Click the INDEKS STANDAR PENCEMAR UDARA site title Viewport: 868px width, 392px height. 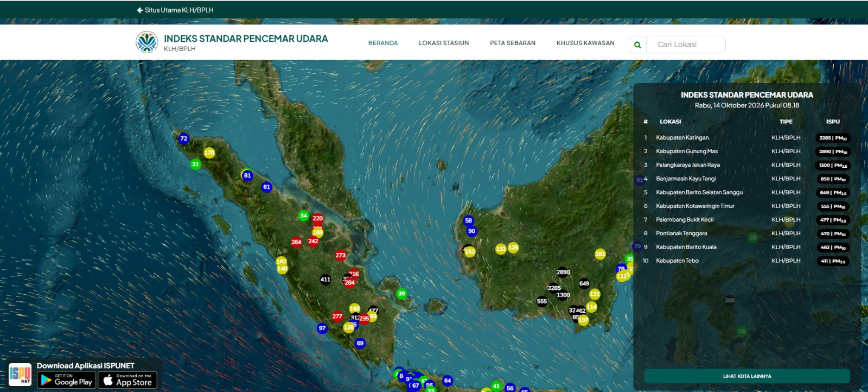[246, 39]
